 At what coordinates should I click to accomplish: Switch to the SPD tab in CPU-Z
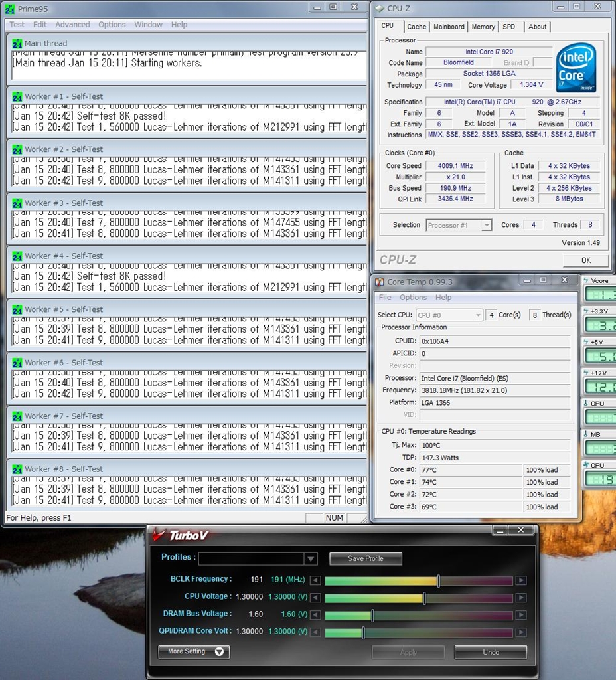coord(509,27)
